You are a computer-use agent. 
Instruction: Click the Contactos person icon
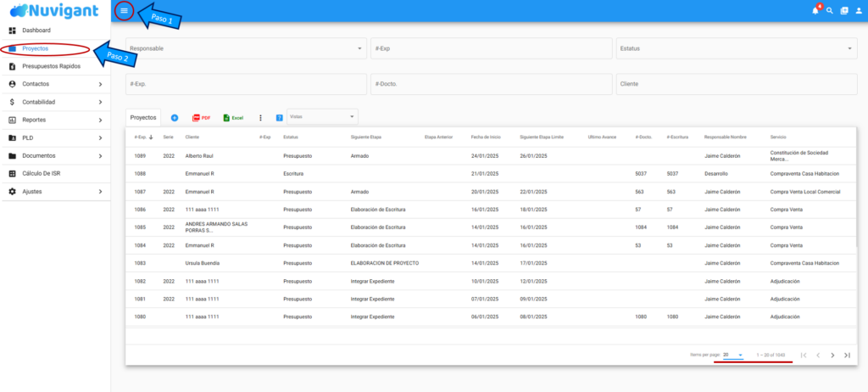point(12,84)
